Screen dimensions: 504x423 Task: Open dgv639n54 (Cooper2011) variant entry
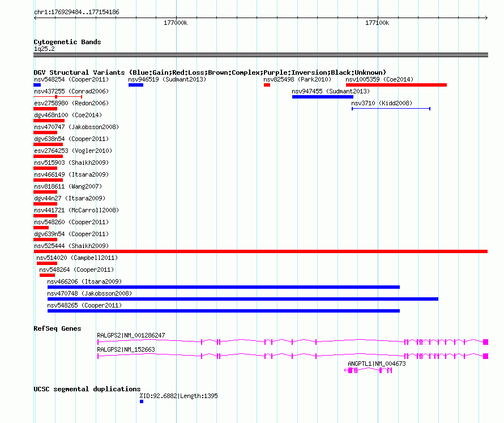[71, 234]
